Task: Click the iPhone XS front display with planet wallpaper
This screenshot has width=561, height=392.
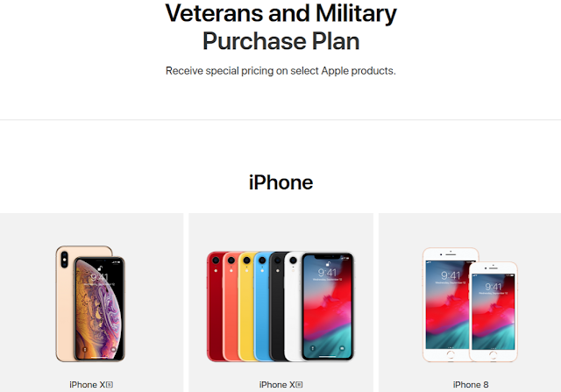Action: coord(99,309)
